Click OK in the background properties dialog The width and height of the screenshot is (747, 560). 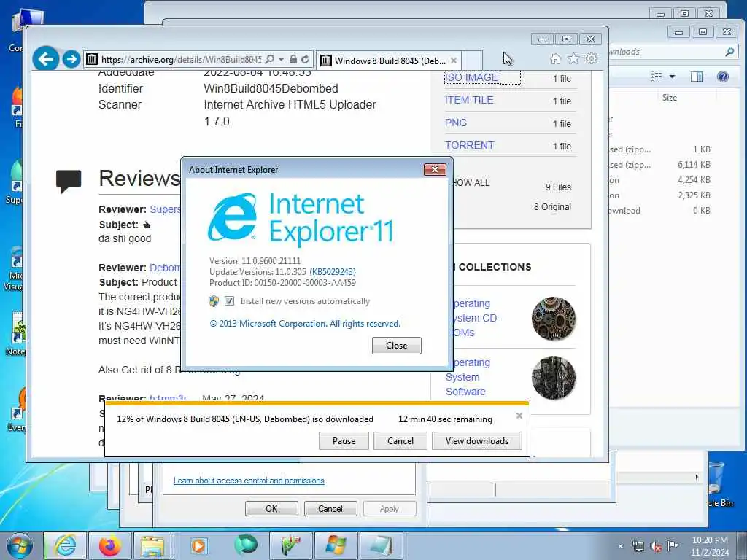[x=271, y=508]
